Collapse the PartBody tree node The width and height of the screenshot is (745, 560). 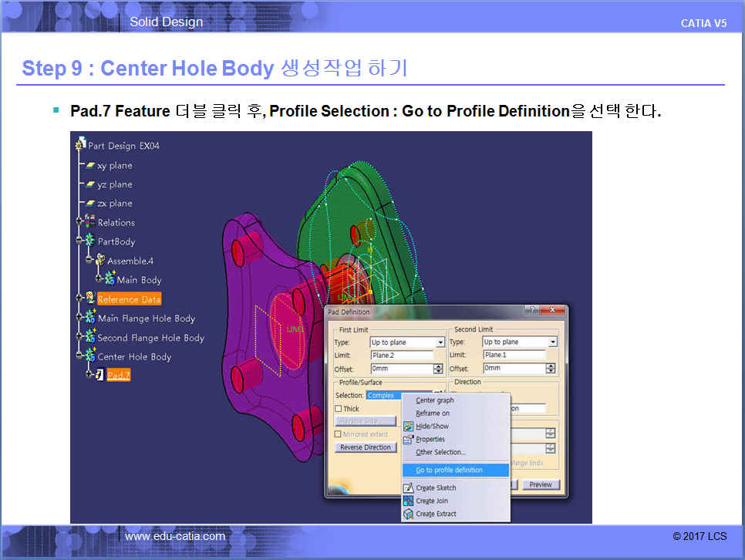pyautogui.click(x=79, y=241)
